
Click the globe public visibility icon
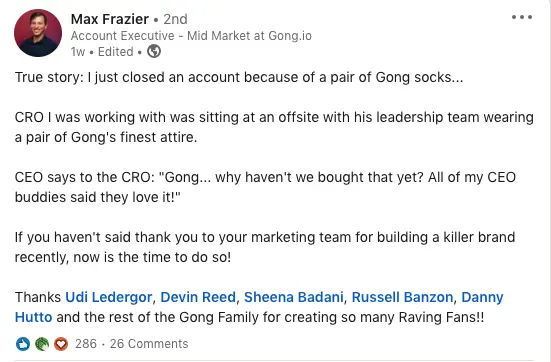coord(154,51)
